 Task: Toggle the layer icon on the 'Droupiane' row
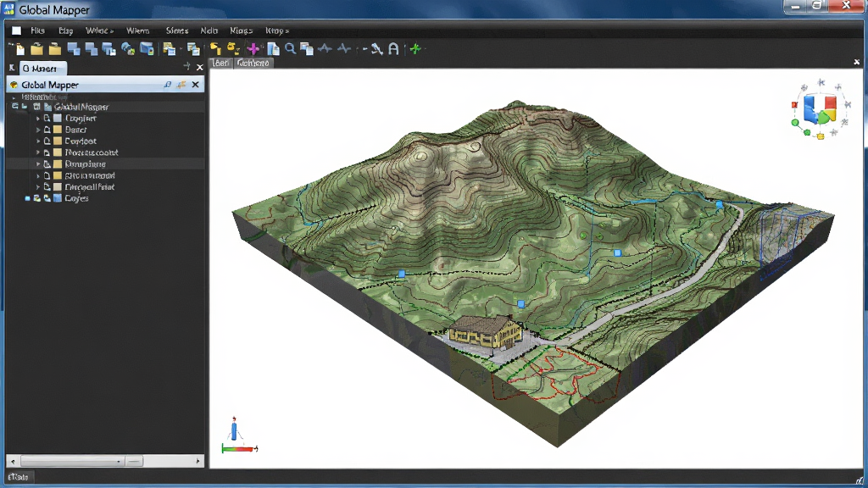coord(47,164)
